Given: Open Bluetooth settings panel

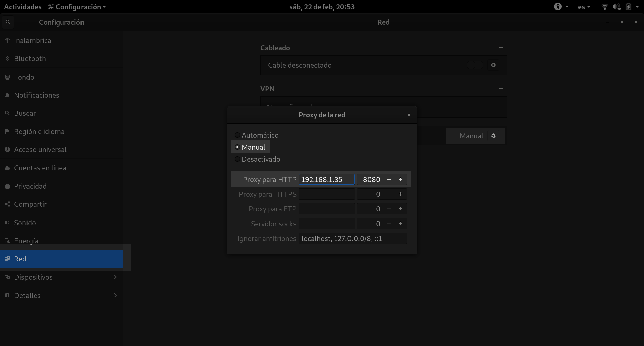Looking at the screenshot, I should (x=61, y=59).
